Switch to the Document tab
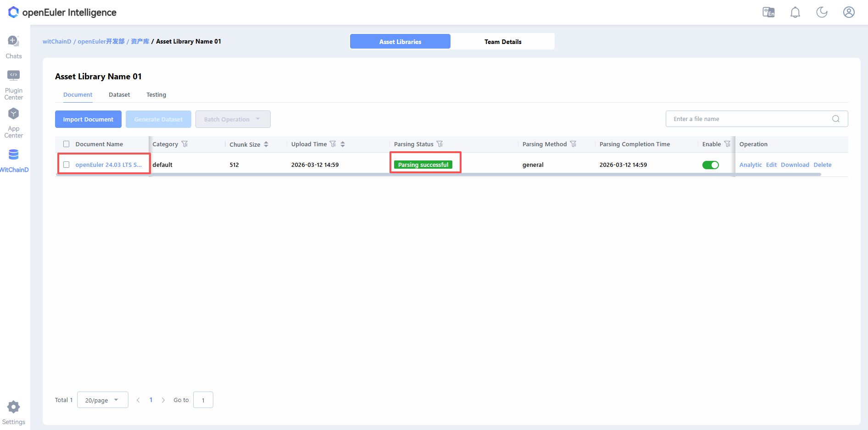The image size is (868, 430). click(78, 95)
